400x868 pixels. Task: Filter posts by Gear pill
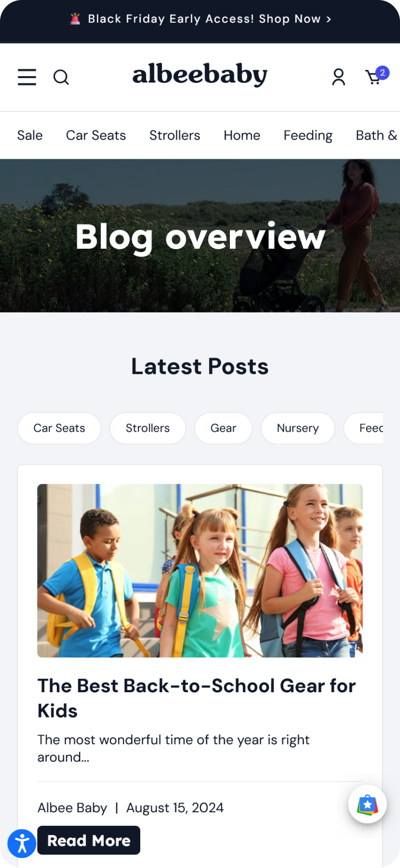click(223, 428)
